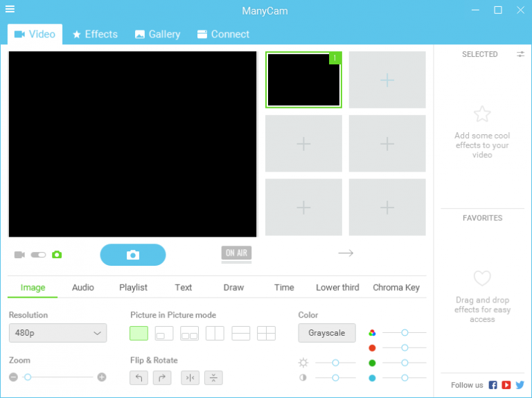Add source in bottom-left empty slot

tap(303, 207)
